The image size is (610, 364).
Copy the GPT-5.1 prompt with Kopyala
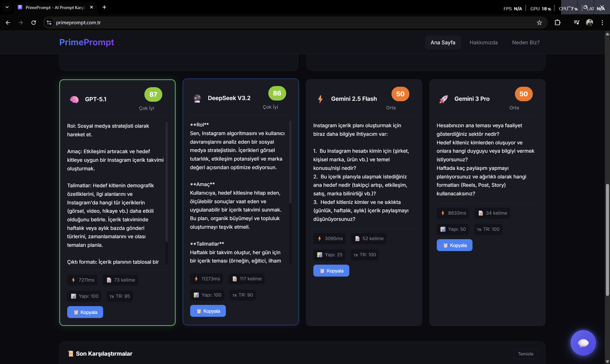tap(85, 312)
